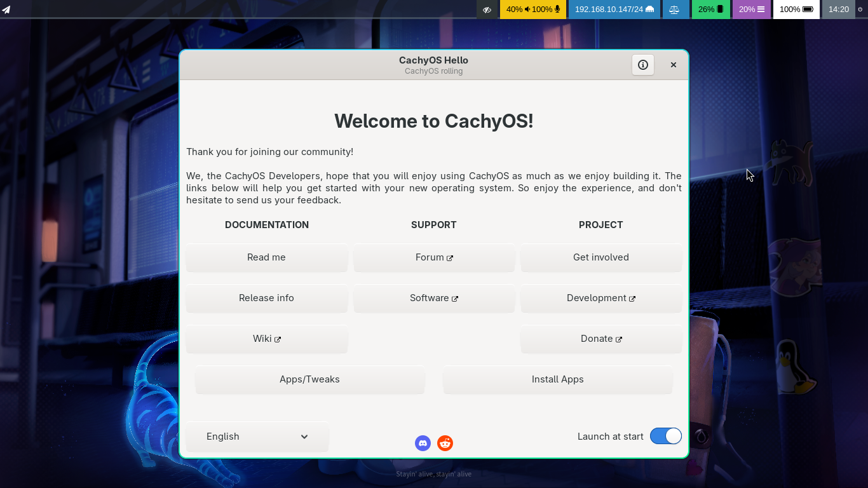
Task: Open Release info
Action: 267,298
